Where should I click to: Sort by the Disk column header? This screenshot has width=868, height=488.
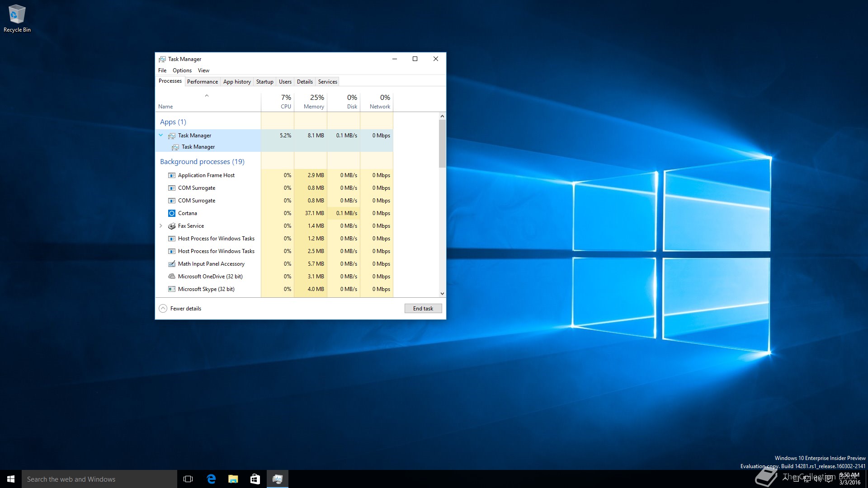(x=344, y=102)
